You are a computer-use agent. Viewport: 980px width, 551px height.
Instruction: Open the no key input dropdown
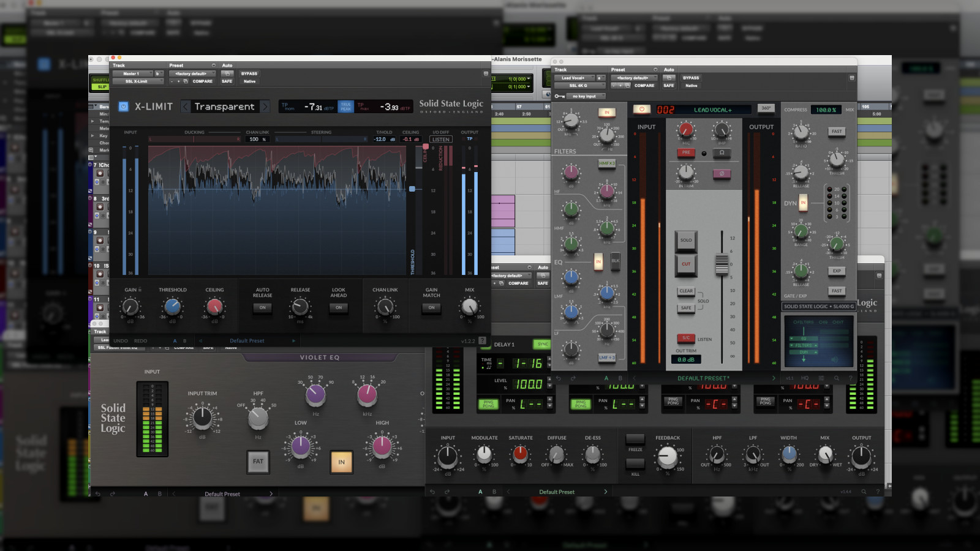[586, 96]
